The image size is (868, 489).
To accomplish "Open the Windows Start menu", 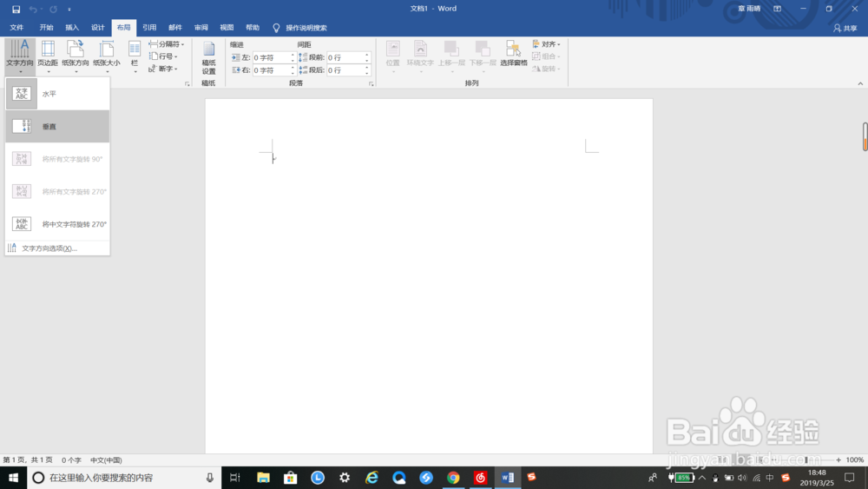I will 13,478.
